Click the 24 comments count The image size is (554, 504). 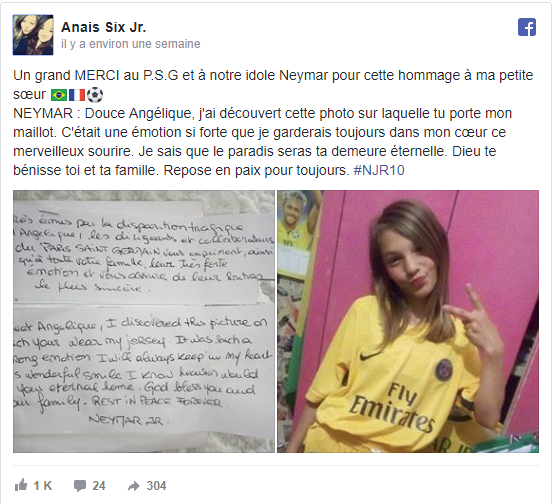tap(99, 486)
